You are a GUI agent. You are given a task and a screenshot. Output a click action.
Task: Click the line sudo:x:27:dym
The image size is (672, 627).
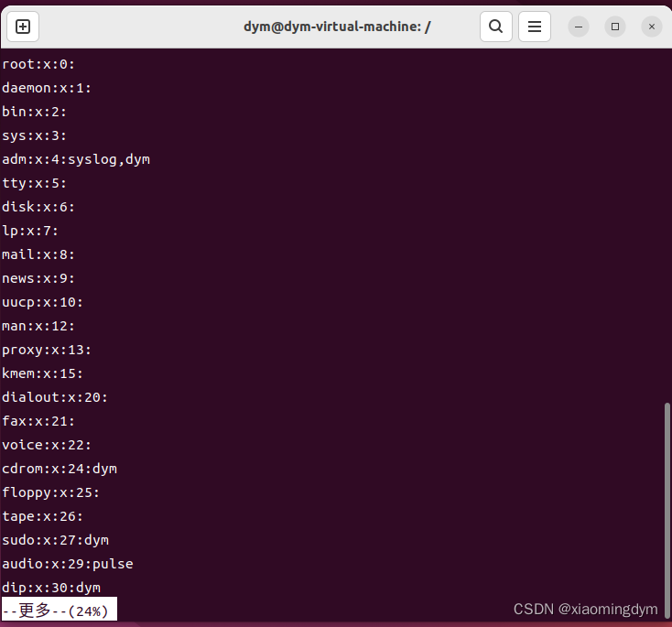pos(55,540)
